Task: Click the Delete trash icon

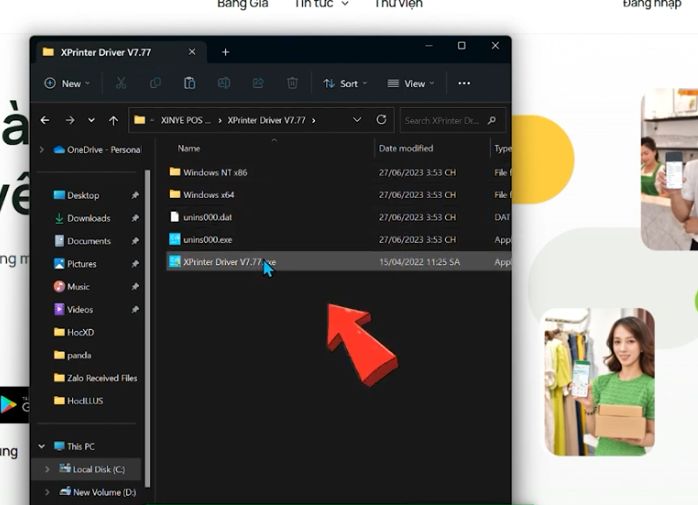Action: (292, 84)
